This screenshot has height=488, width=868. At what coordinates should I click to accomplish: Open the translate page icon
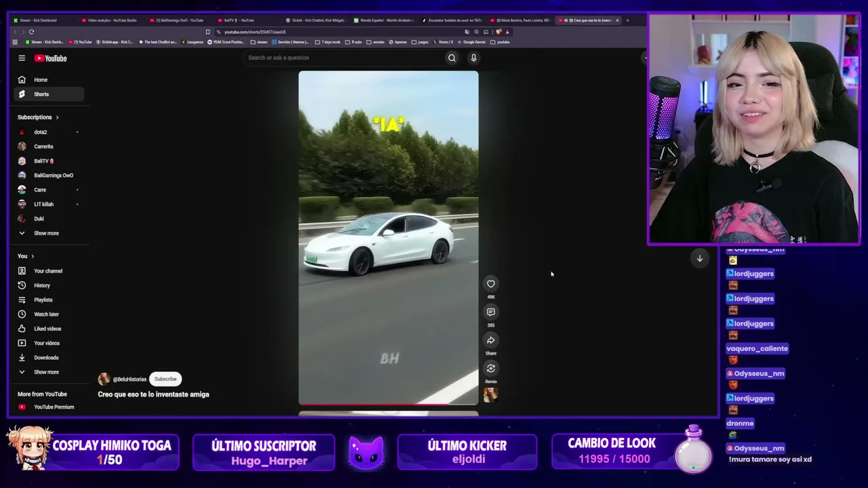pyautogui.click(x=467, y=32)
